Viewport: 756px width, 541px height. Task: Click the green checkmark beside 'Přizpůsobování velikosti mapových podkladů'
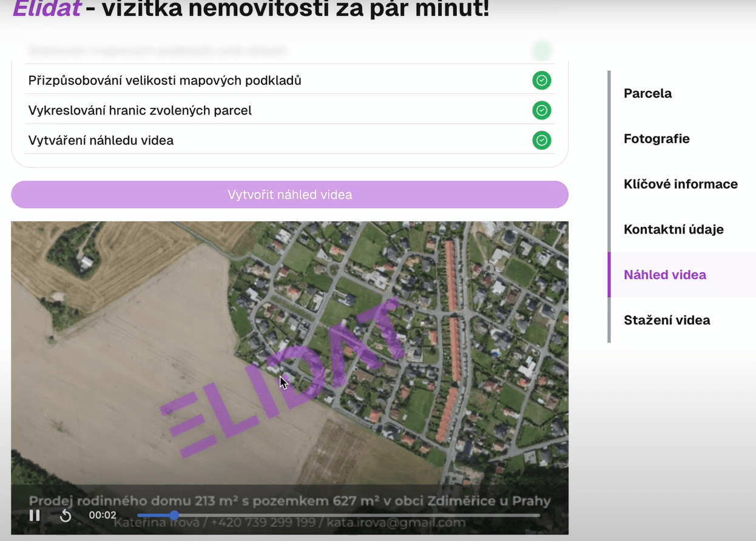[541, 80]
